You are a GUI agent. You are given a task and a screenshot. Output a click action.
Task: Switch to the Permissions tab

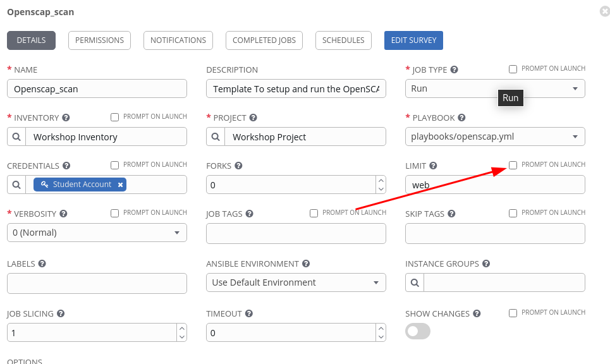[99, 40]
